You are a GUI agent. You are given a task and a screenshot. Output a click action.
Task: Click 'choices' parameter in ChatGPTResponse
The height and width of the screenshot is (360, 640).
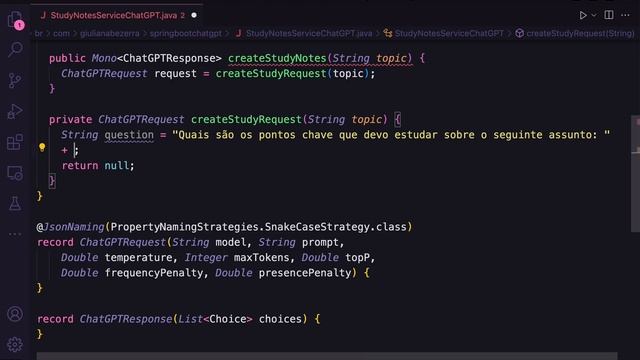[280, 319]
